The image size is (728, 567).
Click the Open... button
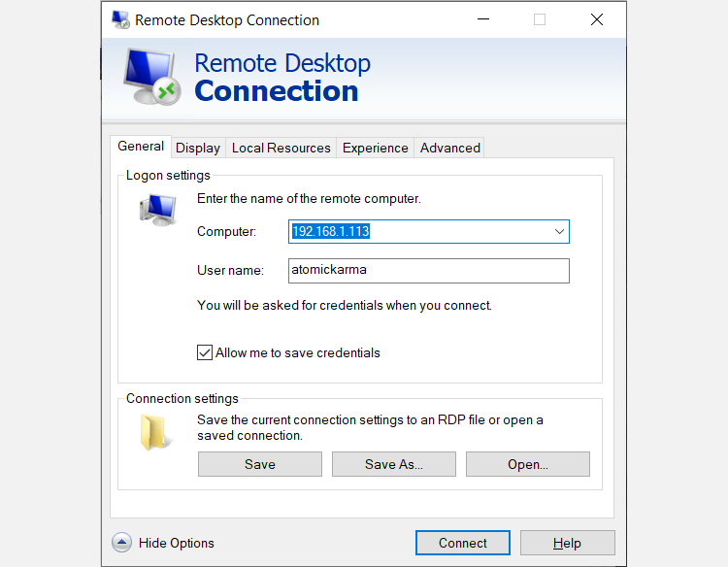528,464
